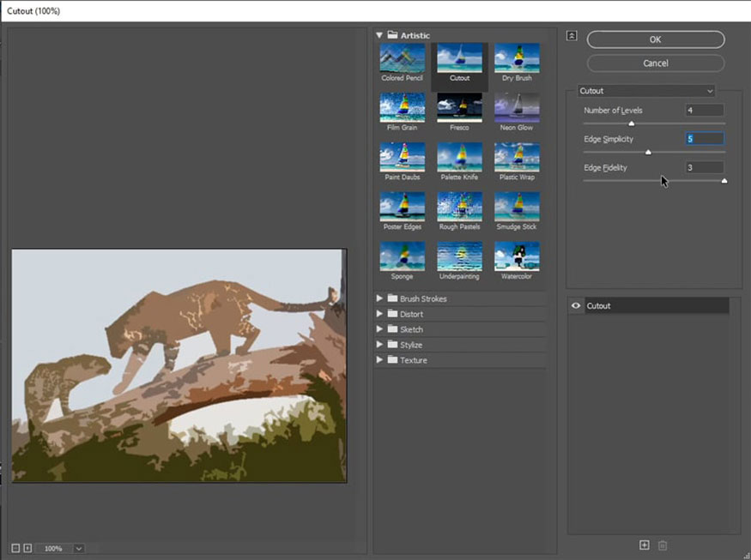Click the Number of Levels slider handle
This screenshot has height=560, width=751.
tap(631, 123)
